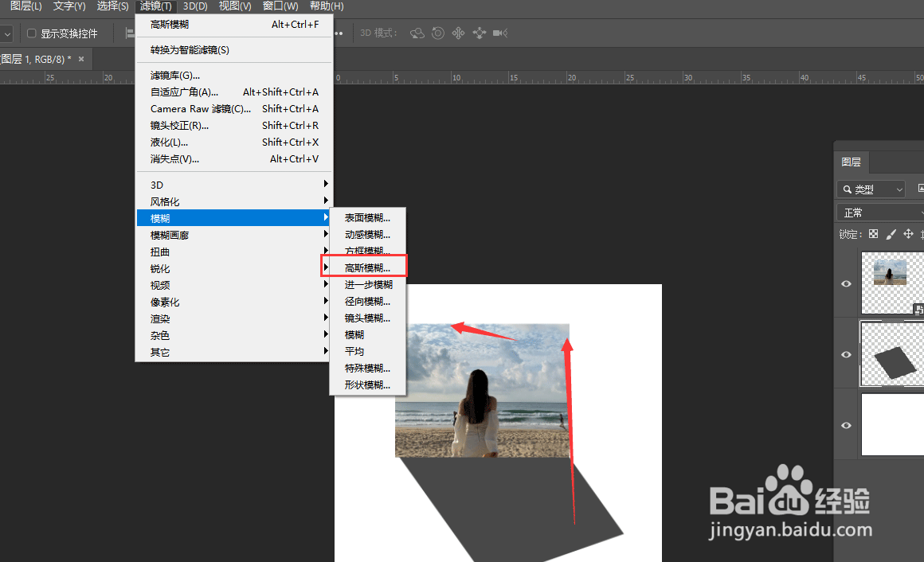Click the lock image pixels brush icon
Screen dimensions: 924x562
coord(891,234)
